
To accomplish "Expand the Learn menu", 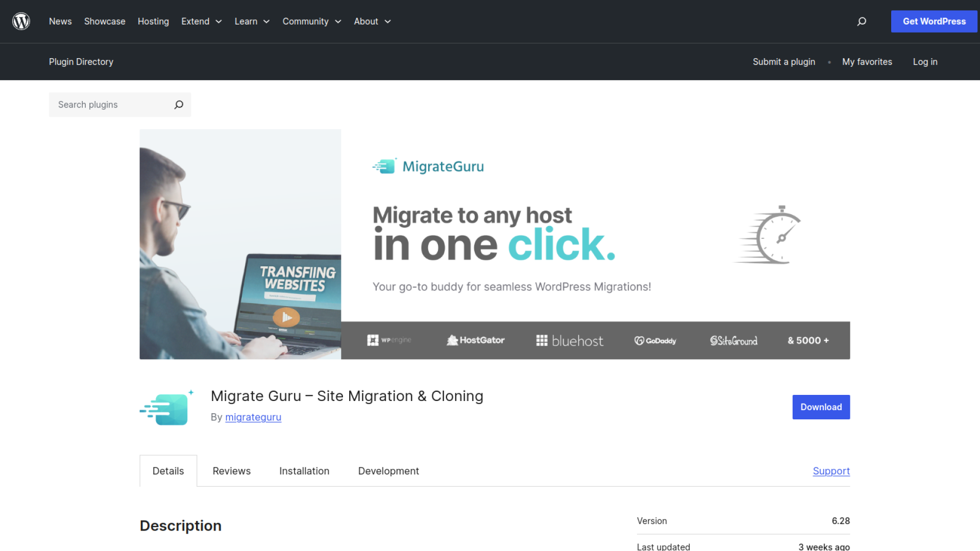I will tap(252, 21).
